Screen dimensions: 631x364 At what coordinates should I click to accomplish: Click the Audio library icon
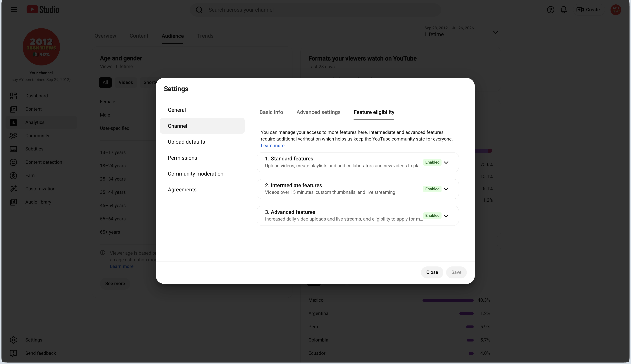coord(13,202)
